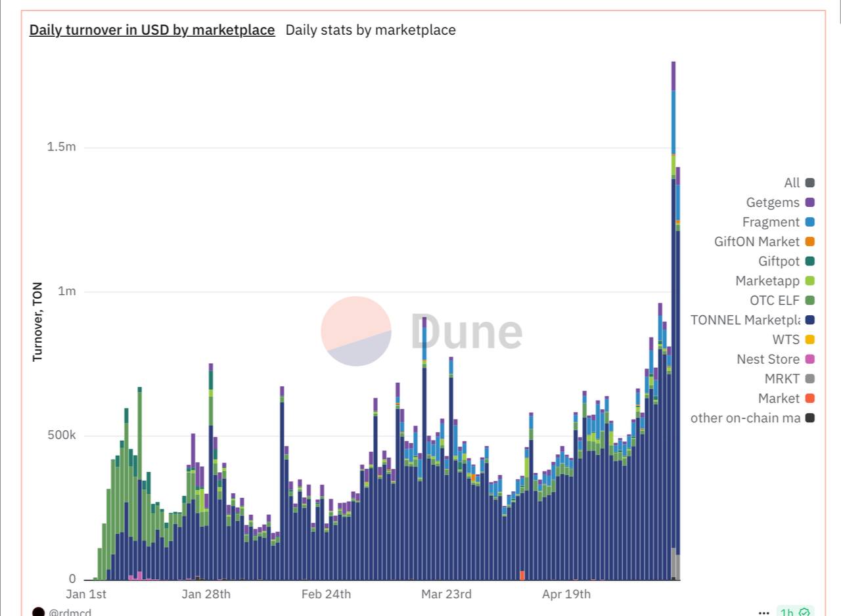Toggle the GiftON Market series label
This screenshot has height=616, width=841.
pos(757,242)
